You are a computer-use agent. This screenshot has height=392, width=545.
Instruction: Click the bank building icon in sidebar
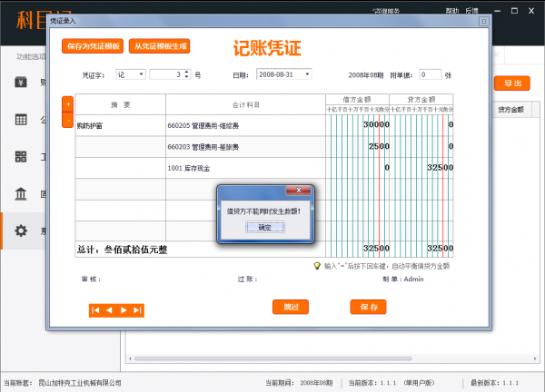[20, 194]
